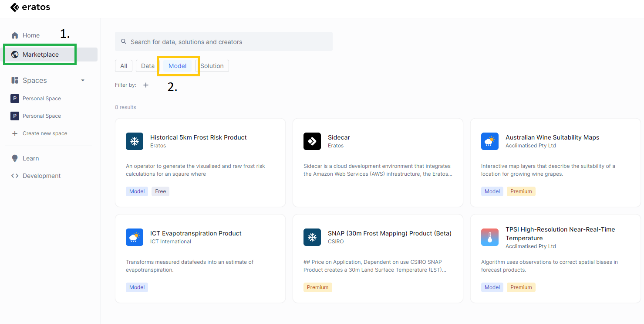Viewport: 644px width, 324px height.
Task: Open the Sidecar card title
Action: [x=339, y=137]
